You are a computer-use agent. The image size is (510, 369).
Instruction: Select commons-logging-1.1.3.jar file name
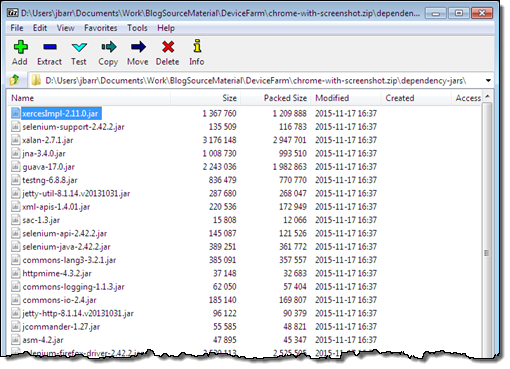click(x=73, y=287)
